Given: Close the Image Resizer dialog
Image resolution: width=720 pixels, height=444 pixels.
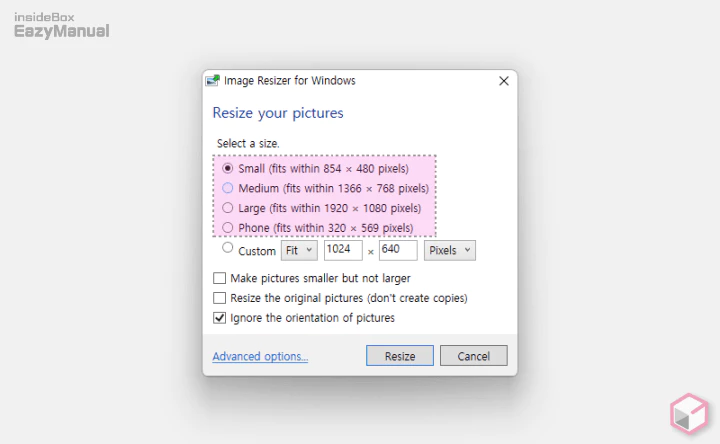Looking at the screenshot, I should [x=502, y=81].
